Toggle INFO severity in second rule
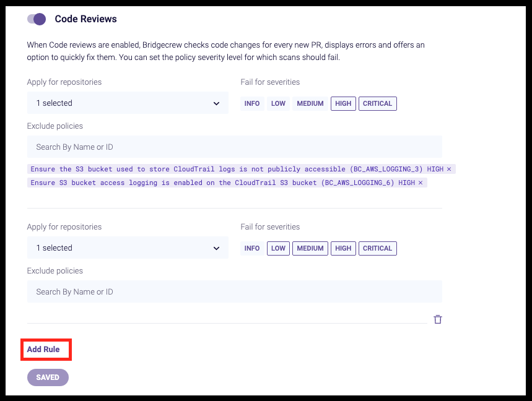This screenshot has width=532, height=401. coord(252,248)
